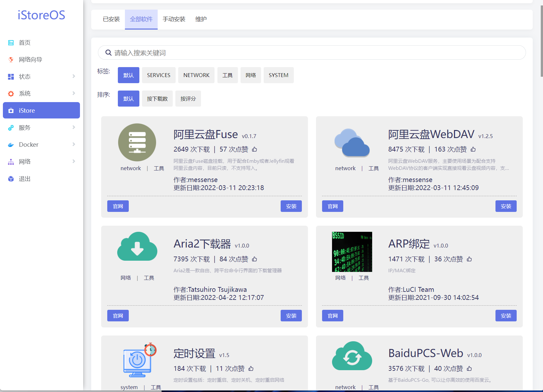Open the 手动安装 tab

pyautogui.click(x=174, y=19)
